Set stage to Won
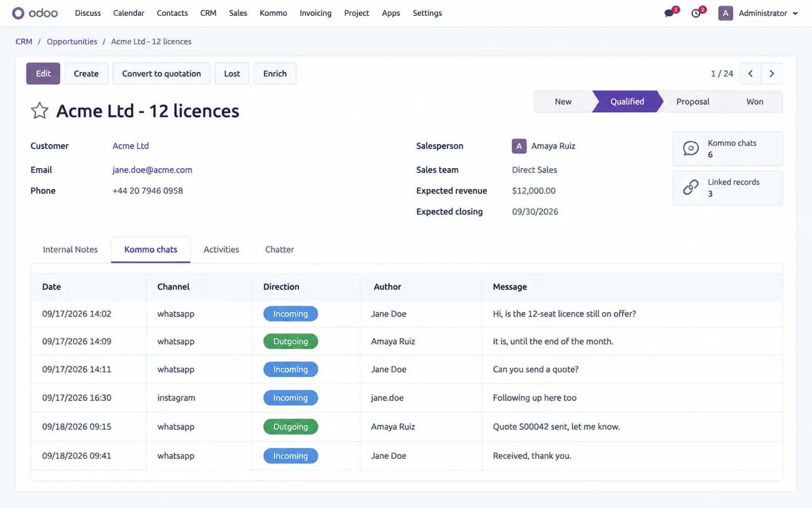The image size is (812, 508). [755, 101]
